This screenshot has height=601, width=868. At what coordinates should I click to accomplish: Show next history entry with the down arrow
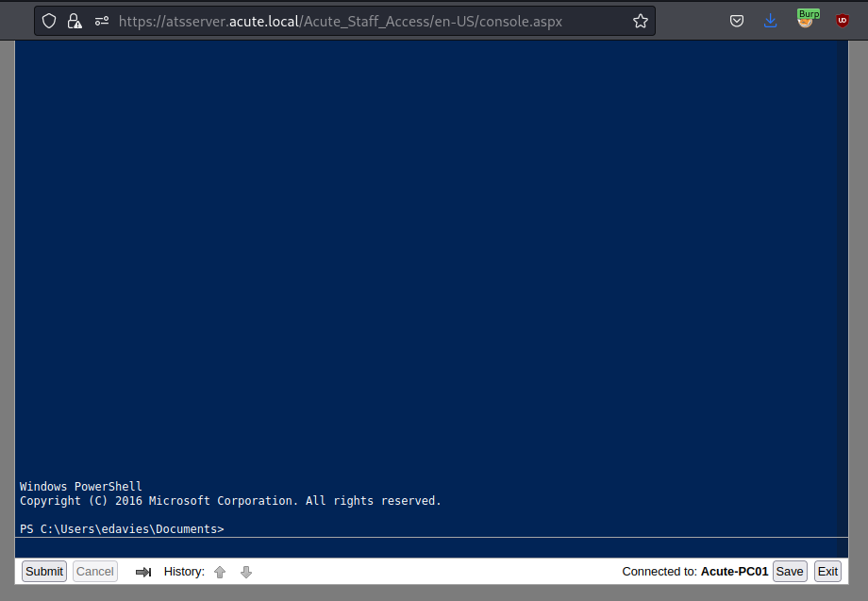click(245, 571)
